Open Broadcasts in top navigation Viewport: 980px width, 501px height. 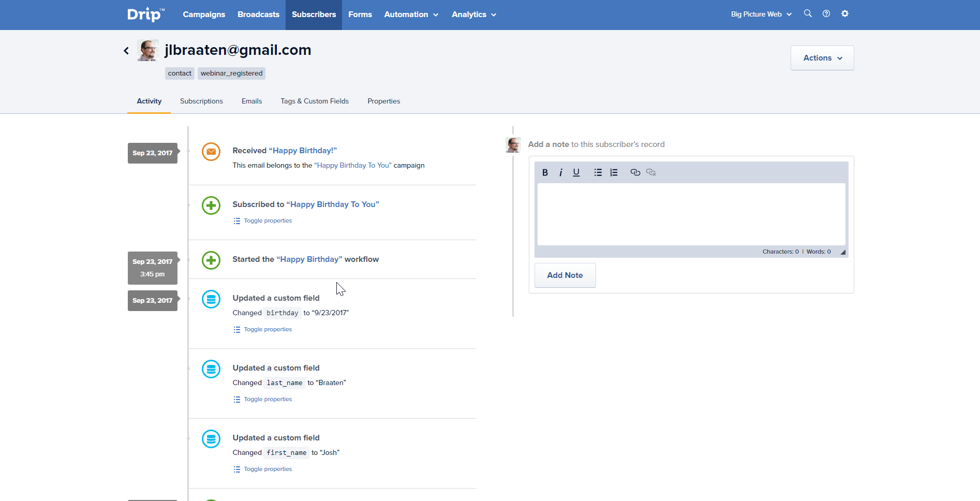click(x=258, y=14)
